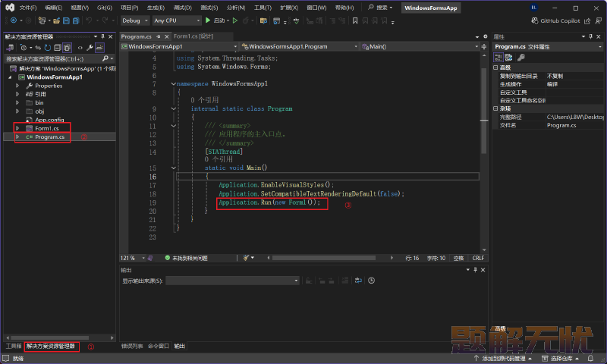This screenshot has width=607, height=364.
Task: Expand the bin folder node
Action: pos(17,102)
